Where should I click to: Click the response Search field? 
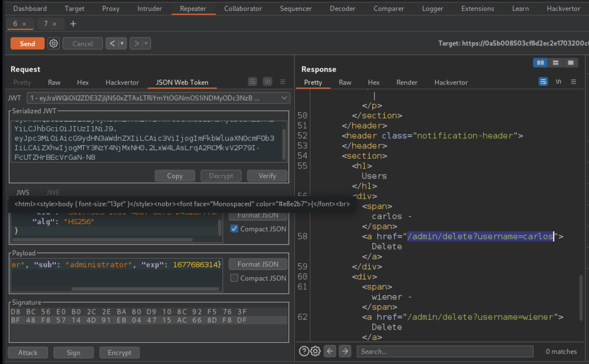(445, 352)
